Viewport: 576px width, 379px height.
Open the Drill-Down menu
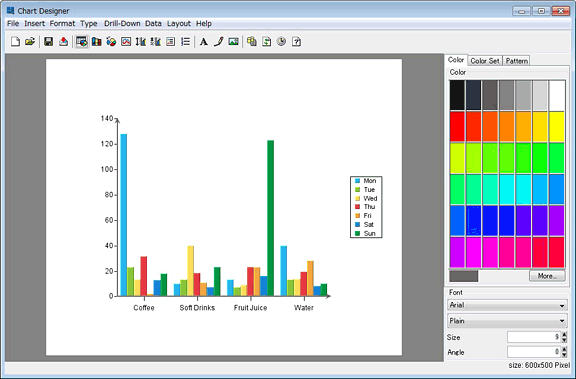click(122, 24)
